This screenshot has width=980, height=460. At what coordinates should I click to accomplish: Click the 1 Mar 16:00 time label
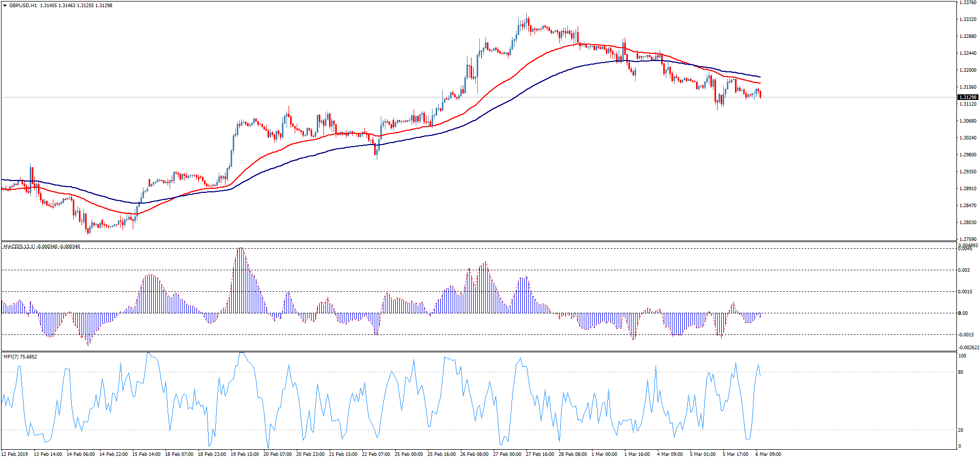637,454
